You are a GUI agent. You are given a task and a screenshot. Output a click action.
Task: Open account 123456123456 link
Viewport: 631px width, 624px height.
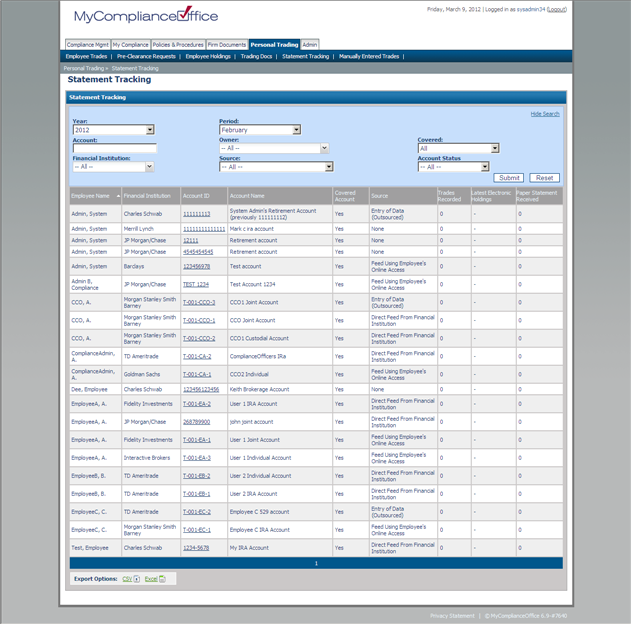click(x=201, y=389)
